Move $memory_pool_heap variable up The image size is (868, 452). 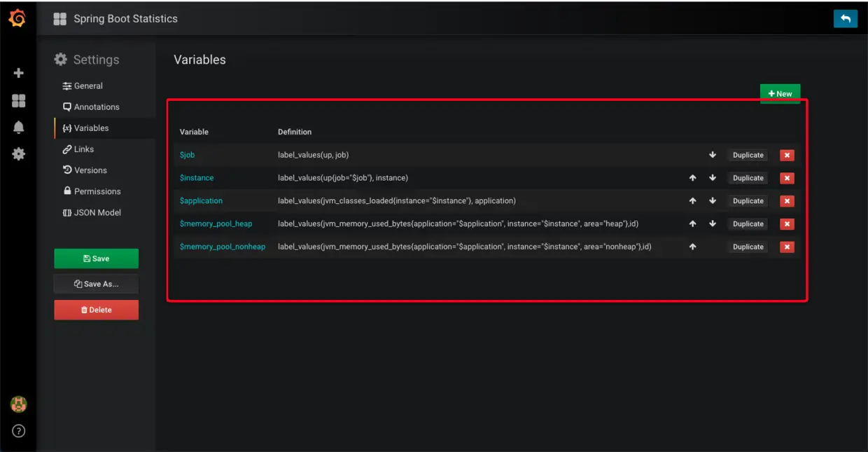tap(692, 224)
